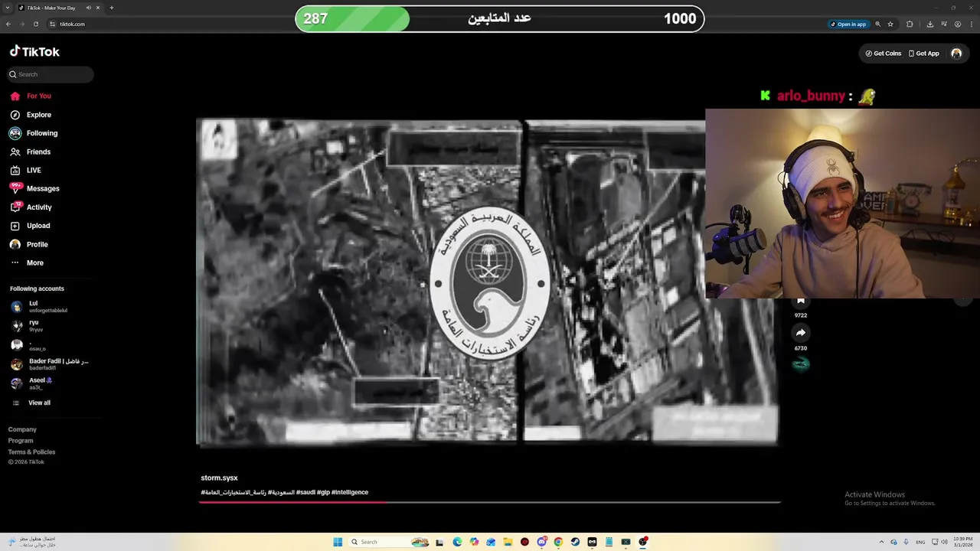
Task: Open storm.sysx creator profile
Action: point(219,478)
